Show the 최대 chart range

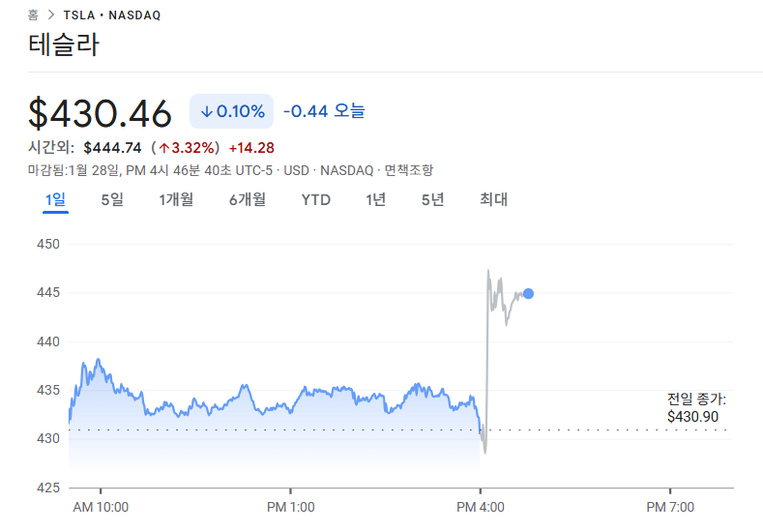(493, 199)
